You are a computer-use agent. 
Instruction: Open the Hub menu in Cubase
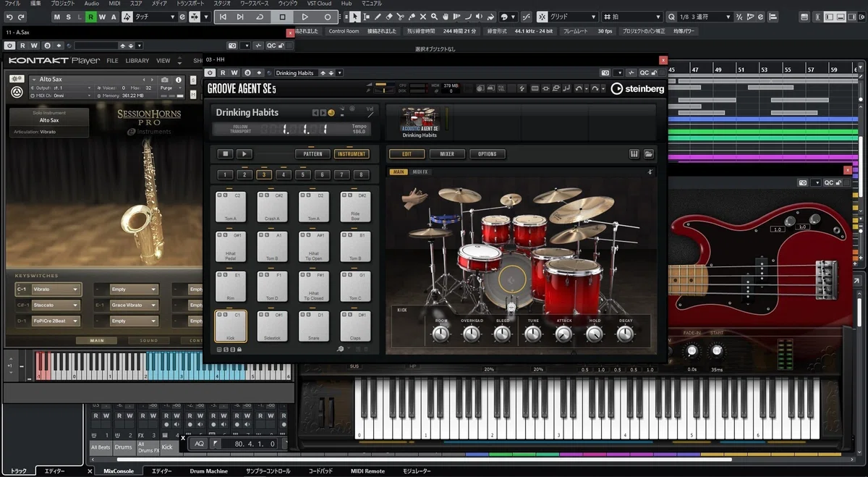(346, 4)
